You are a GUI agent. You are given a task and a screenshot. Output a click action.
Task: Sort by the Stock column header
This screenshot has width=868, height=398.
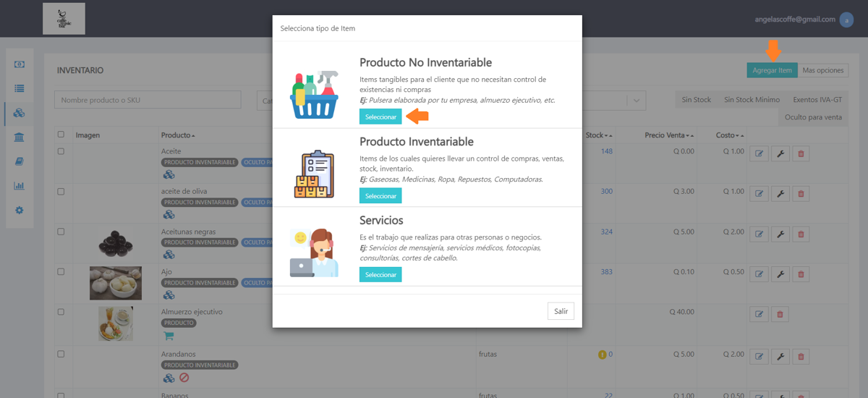pyautogui.click(x=599, y=135)
